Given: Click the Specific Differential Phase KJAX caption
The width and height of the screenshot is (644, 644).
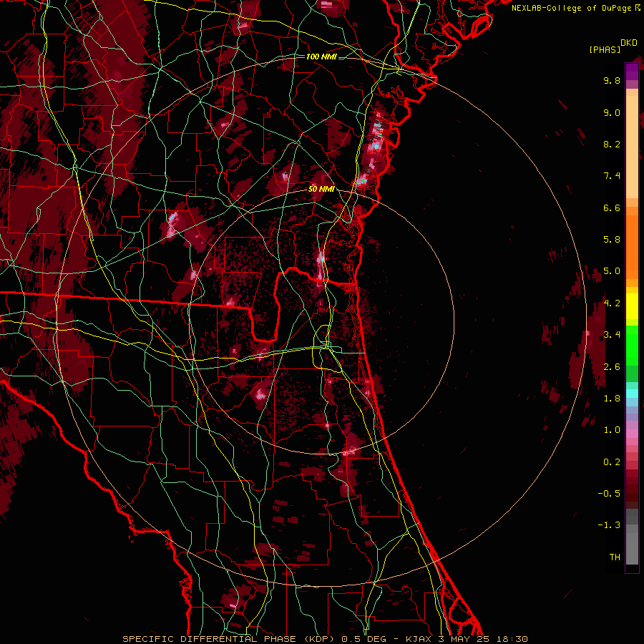Looking at the screenshot, I should [325, 639].
